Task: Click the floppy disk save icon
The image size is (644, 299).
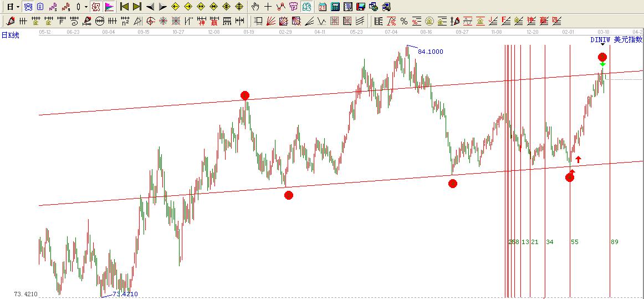Action: coord(360,7)
